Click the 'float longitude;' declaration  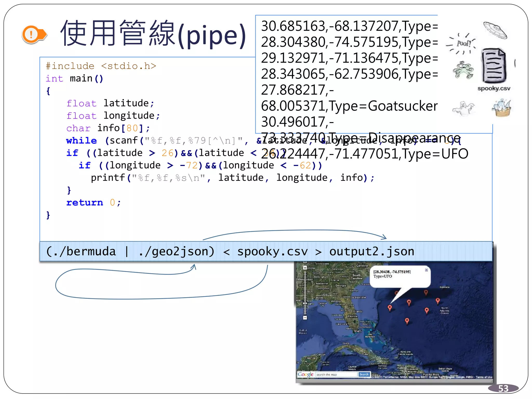(113, 116)
